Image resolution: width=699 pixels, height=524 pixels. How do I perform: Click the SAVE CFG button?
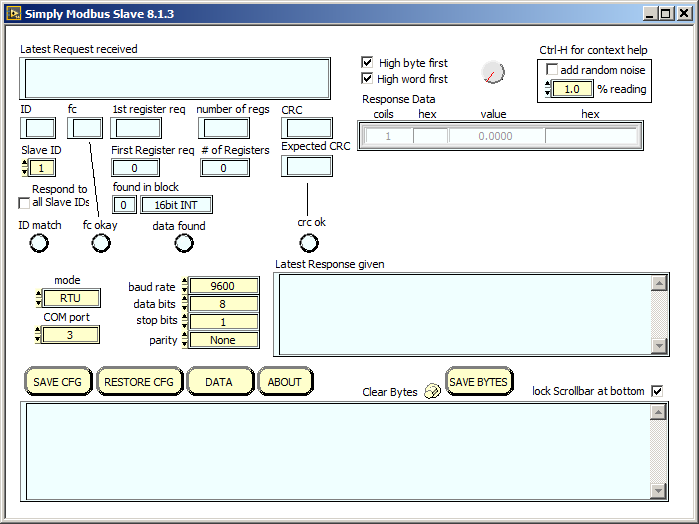58,382
